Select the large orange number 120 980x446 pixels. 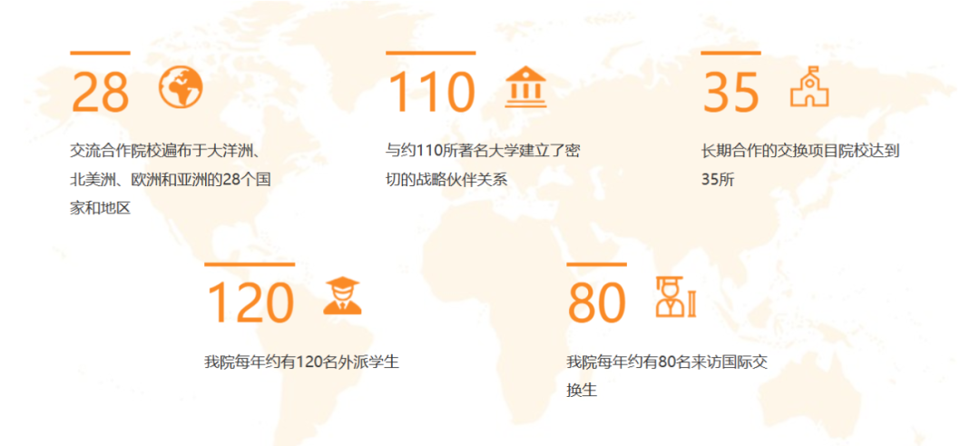[x=250, y=302]
